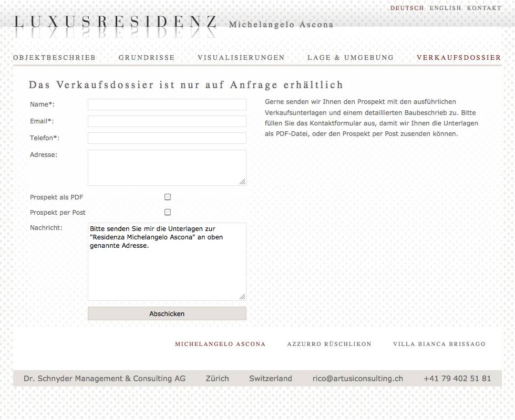Focus the Name input field
The image size is (515, 420).
click(x=167, y=104)
